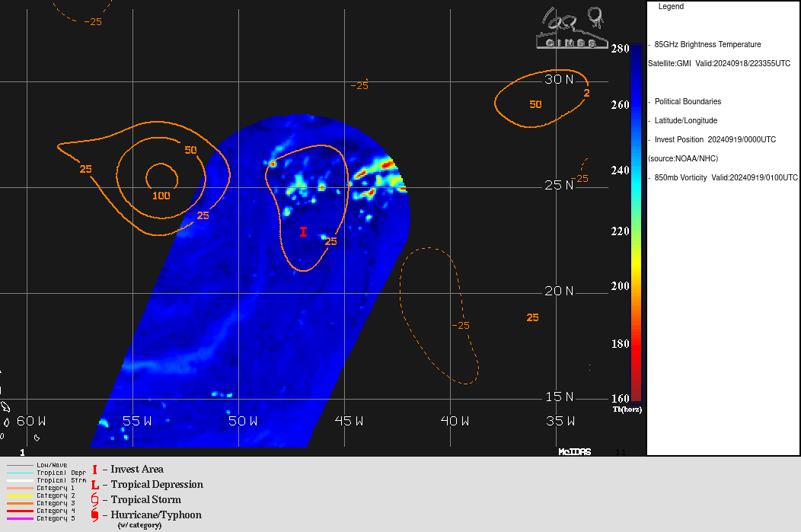Click the "60 W" longitude label
Viewport: 801px width, 532px height.
tap(31, 421)
